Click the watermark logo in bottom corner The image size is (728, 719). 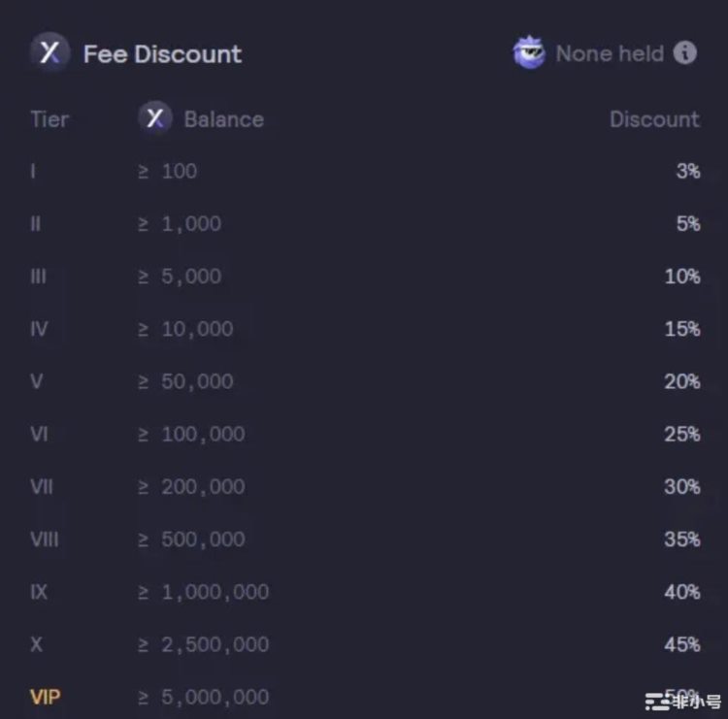tap(683, 702)
